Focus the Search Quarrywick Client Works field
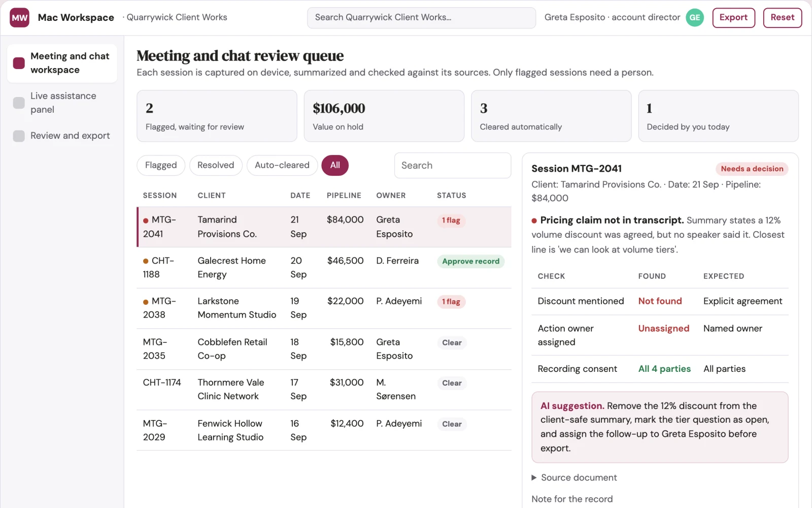This screenshot has height=508, width=812. (421, 17)
